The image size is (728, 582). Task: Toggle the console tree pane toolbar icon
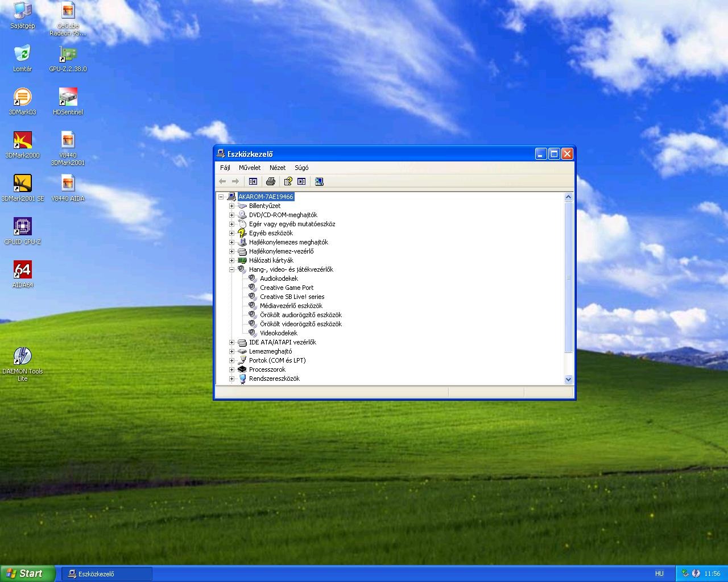point(253,181)
